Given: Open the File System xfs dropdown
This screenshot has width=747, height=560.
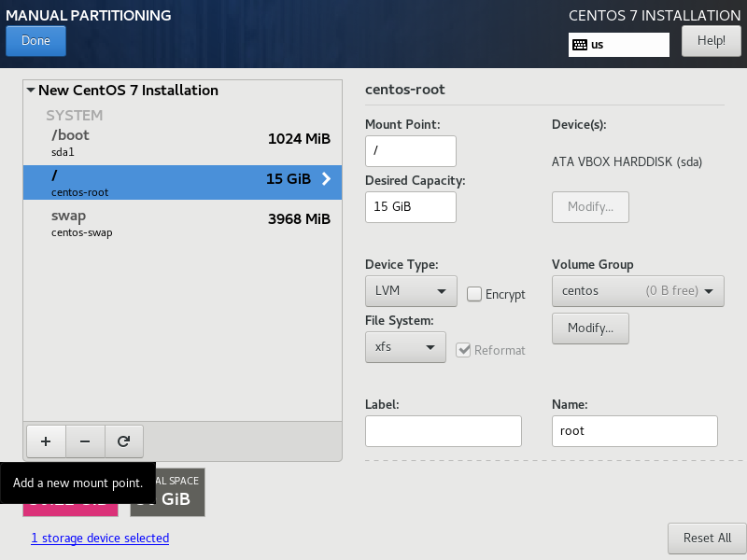Looking at the screenshot, I should [404, 347].
